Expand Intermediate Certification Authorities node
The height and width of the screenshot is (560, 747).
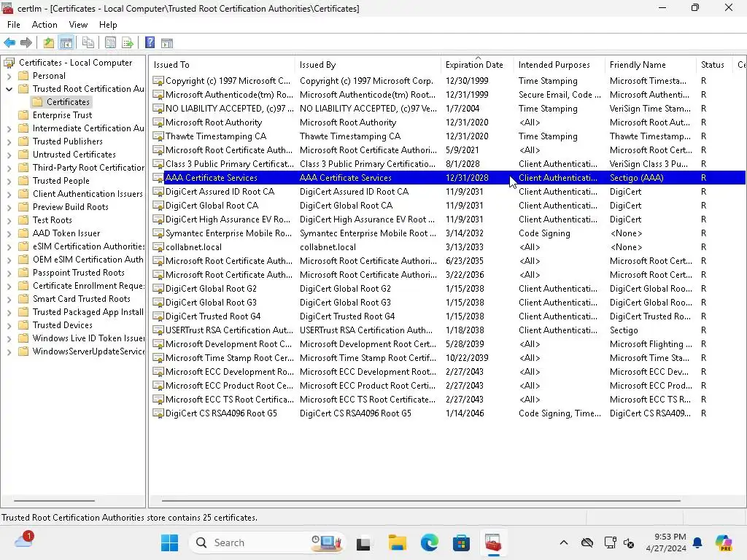point(9,128)
